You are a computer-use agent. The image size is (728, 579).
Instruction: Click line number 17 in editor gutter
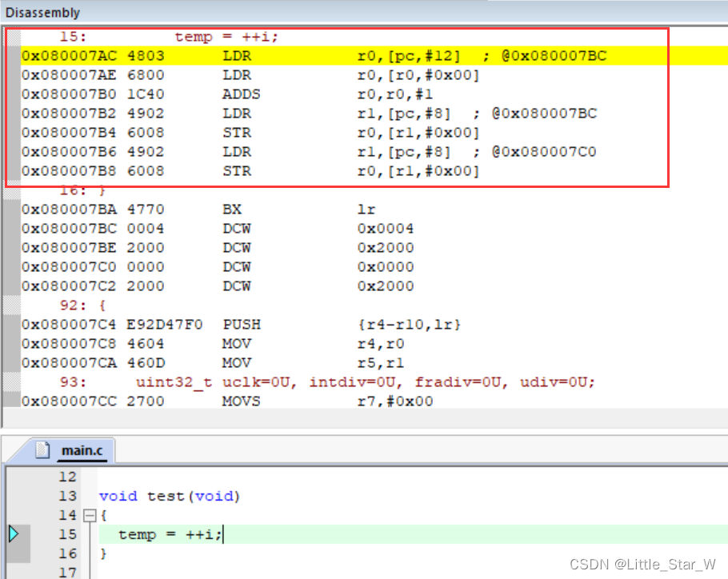pyautogui.click(x=67, y=573)
